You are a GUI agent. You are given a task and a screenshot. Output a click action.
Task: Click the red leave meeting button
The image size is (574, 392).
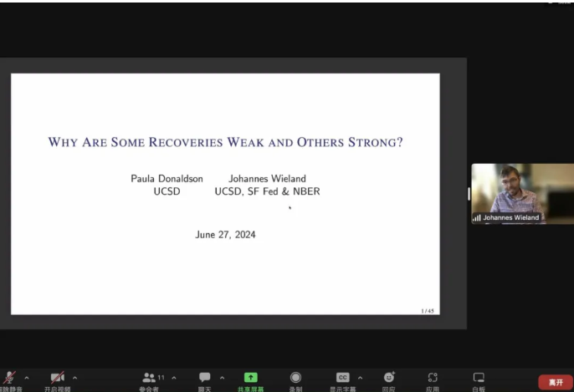click(555, 382)
